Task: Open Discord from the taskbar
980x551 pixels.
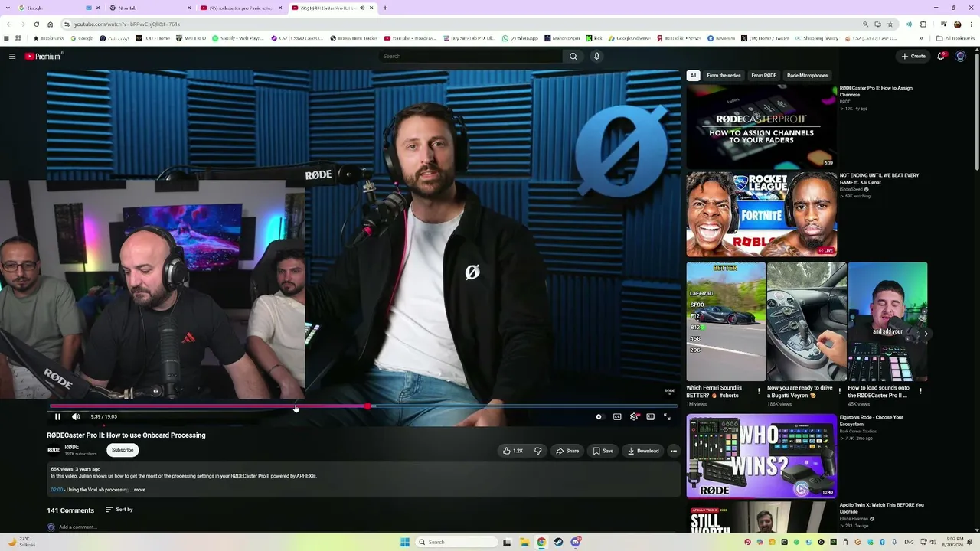Action: tap(576, 542)
